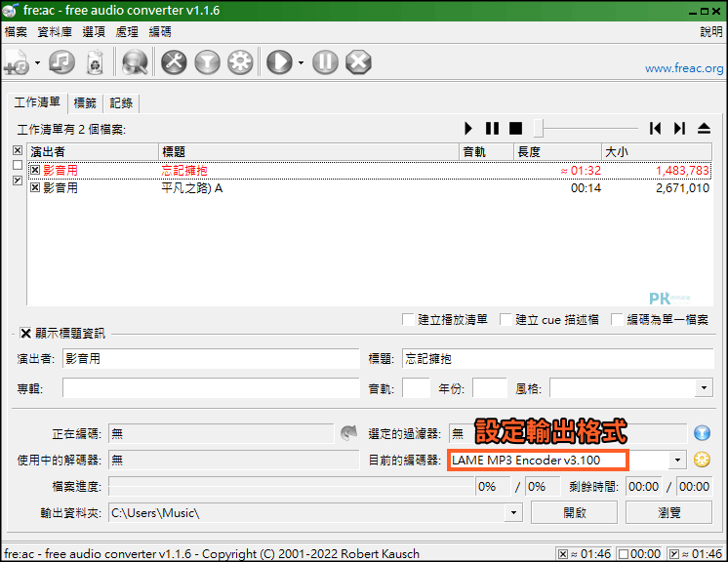Enable the 編碼為單一檔案 checkbox
This screenshot has width=728, height=562.
pos(617,319)
